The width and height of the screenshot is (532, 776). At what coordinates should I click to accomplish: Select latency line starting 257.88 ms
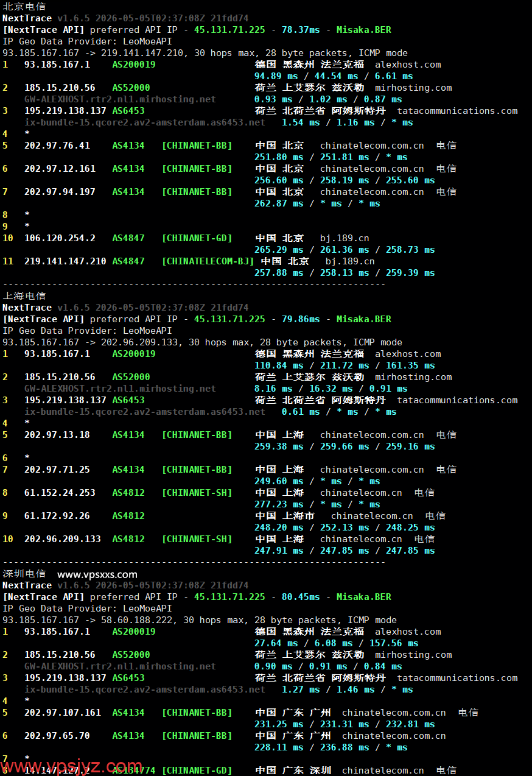[345, 273]
